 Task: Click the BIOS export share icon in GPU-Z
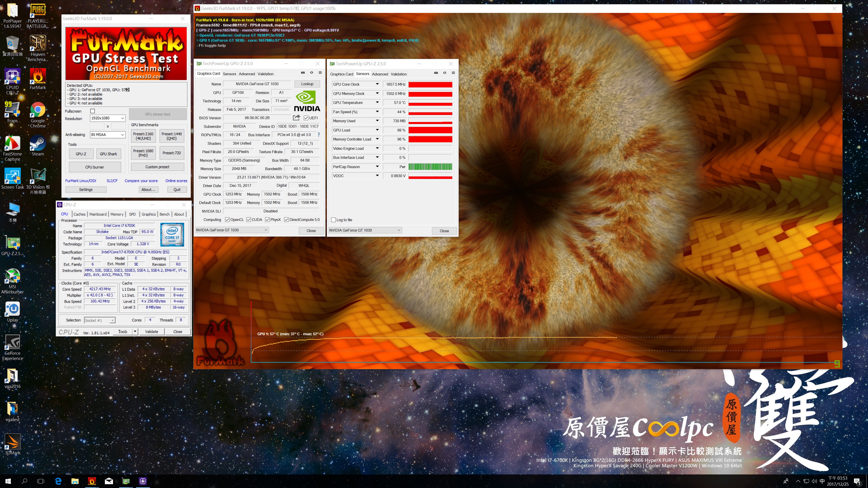[x=297, y=117]
